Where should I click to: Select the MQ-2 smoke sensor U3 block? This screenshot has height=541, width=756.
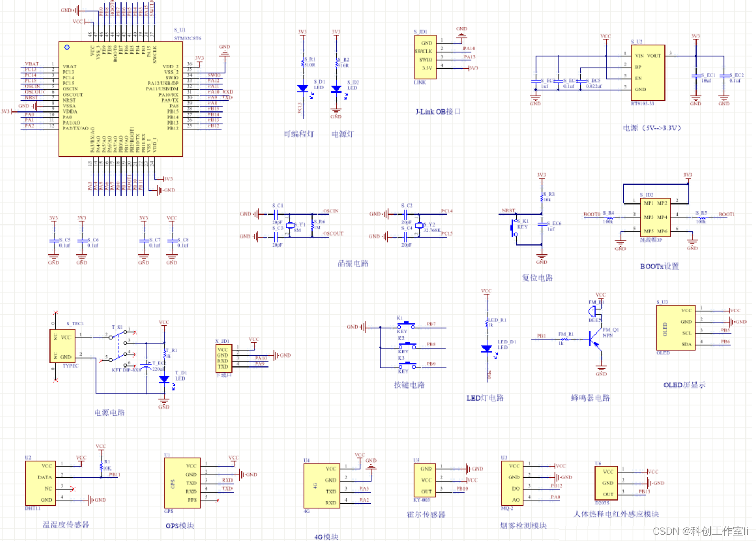(512, 483)
